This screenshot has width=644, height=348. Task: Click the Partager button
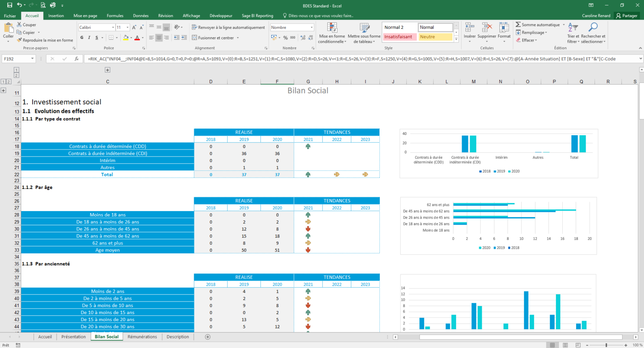(x=628, y=15)
